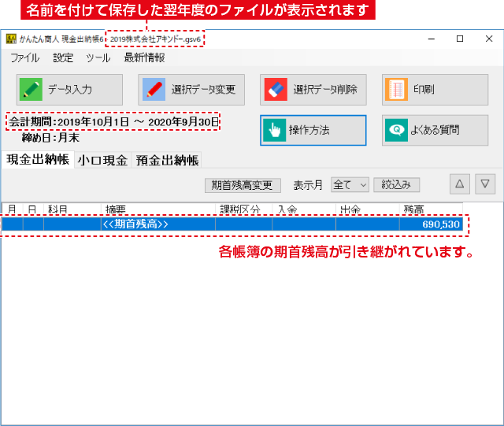Click the file name 2019株式会社アキンドー.gsv6
504x426 pixels.
tap(155, 39)
